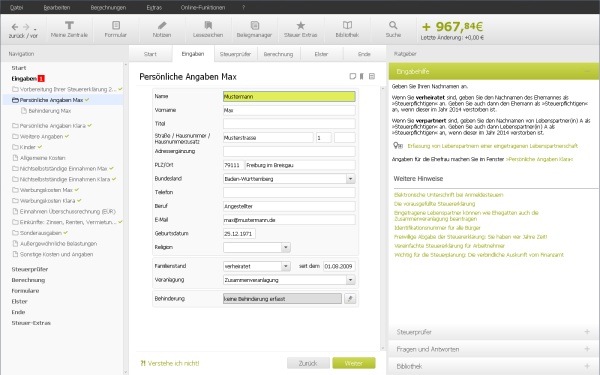The image size is (600, 375).
Task: Expand Fragen und Antworten section
Action: [x=494, y=349]
